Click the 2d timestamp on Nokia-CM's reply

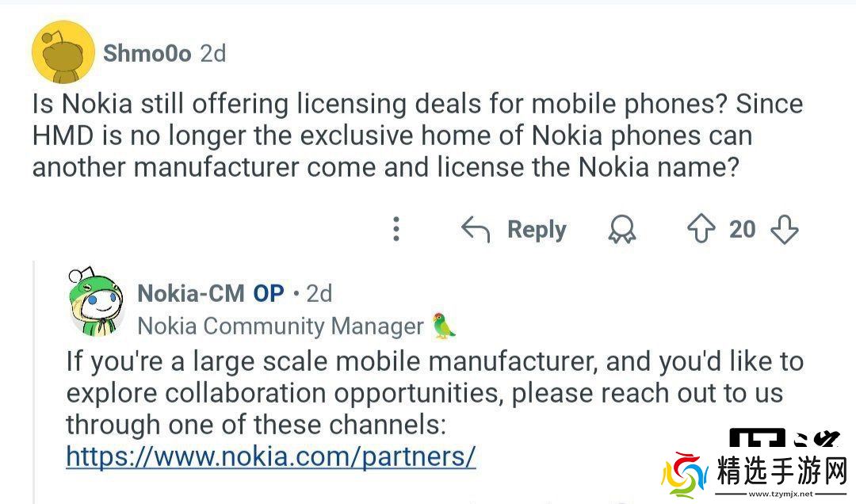[x=319, y=293]
